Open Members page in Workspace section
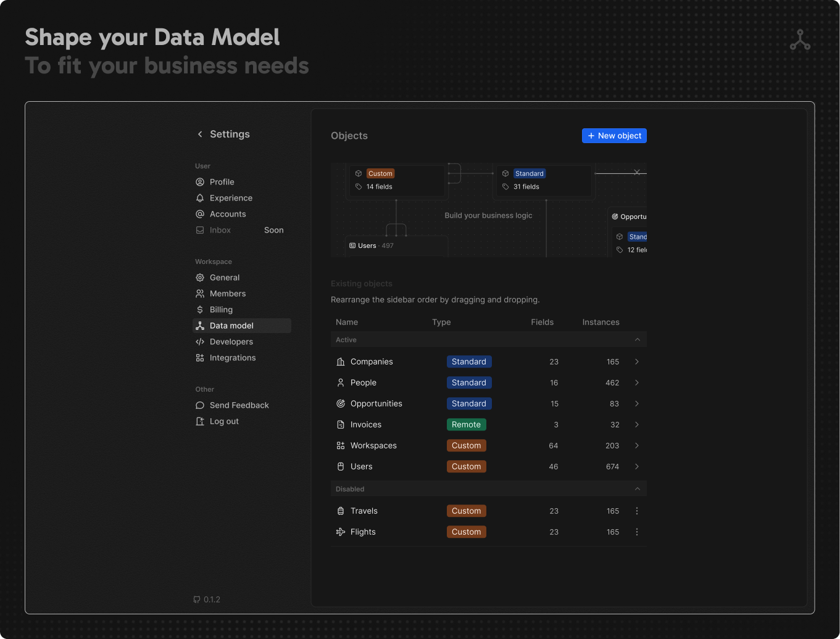 pyautogui.click(x=227, y=294)
